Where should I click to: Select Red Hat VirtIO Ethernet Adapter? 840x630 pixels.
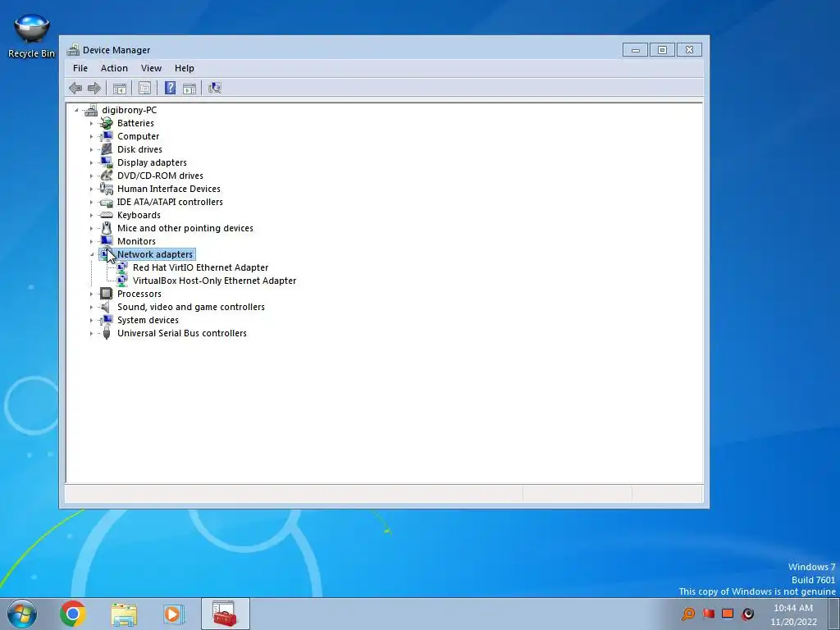pos(200,267)
